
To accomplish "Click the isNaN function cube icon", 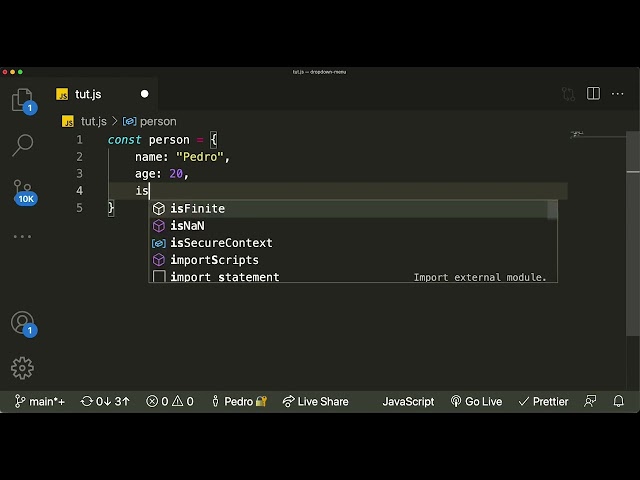I will point(159,226).
